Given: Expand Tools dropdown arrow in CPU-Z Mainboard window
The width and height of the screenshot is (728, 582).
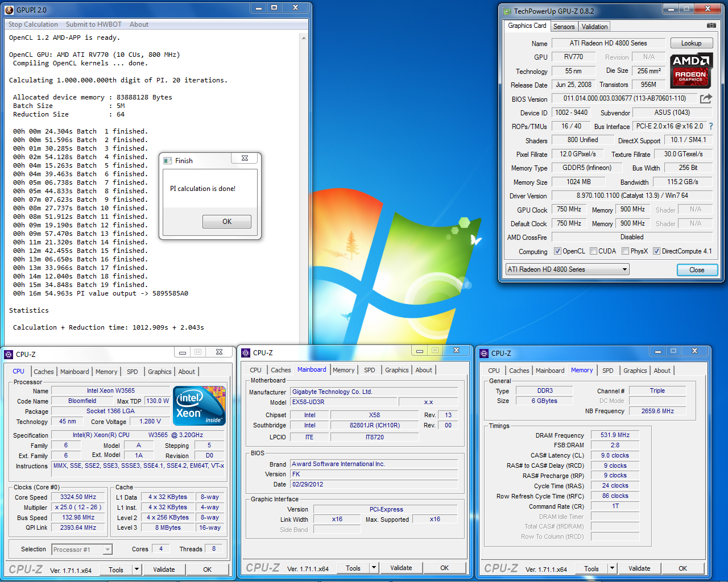Looking at the screenshot, I should [x=374, y=568].
